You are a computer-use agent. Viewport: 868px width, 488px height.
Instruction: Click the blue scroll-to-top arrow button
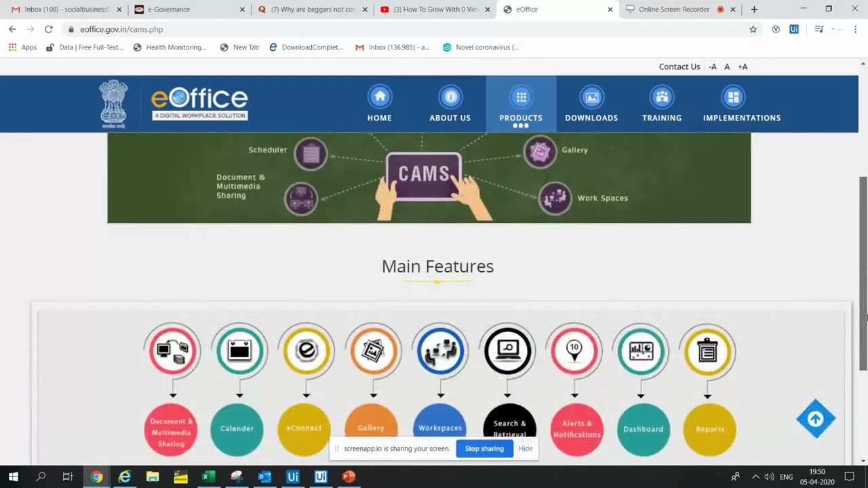coord(816,419)
